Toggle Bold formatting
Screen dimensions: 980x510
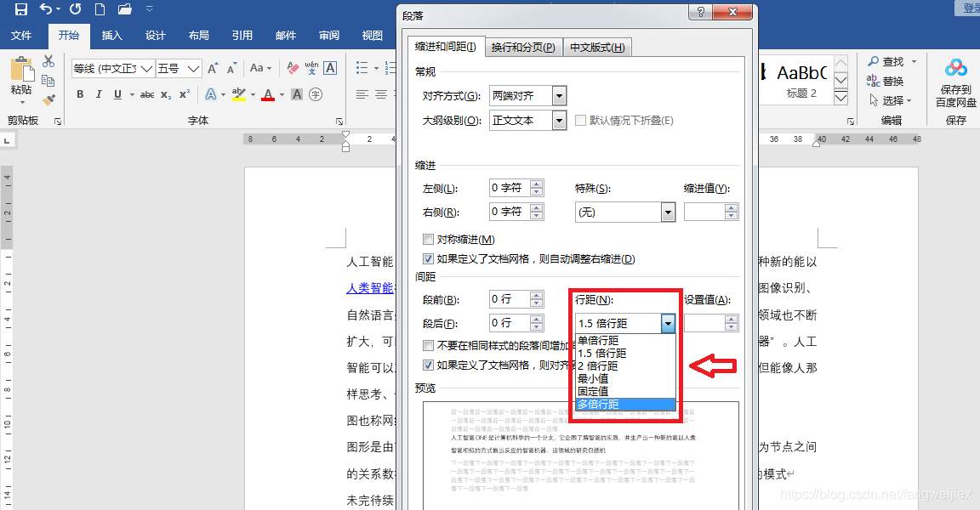pos(80,94)
